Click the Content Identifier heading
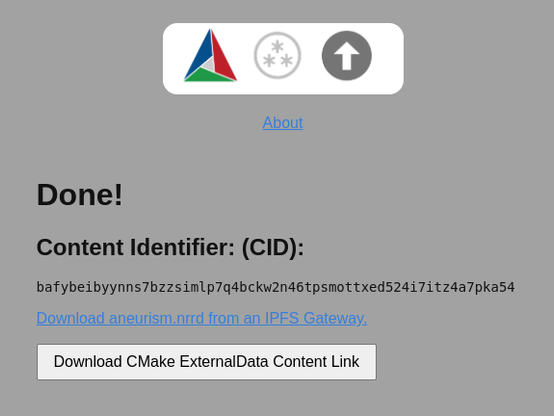554x416 pixels. pos(170,247)
